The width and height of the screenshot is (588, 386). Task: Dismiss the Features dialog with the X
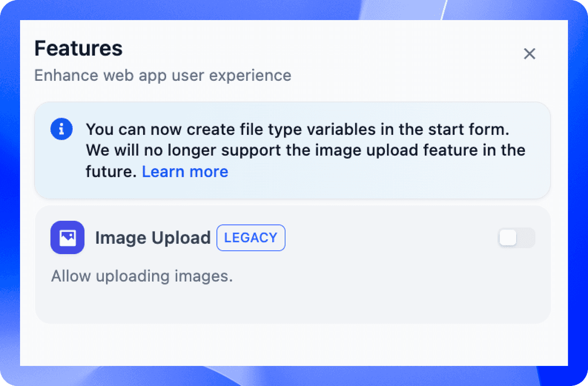coord(529,53)
